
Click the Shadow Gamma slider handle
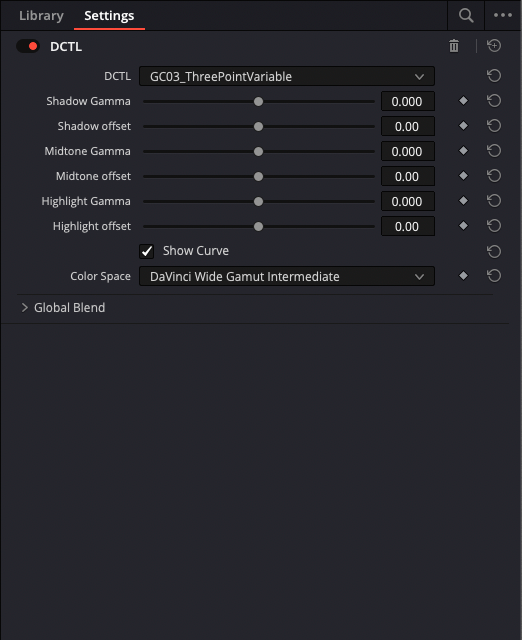tap(258, 102)
